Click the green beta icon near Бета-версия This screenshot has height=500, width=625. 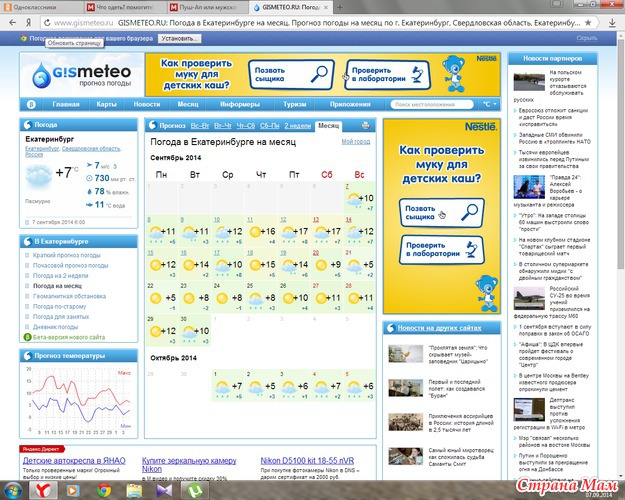27,337
